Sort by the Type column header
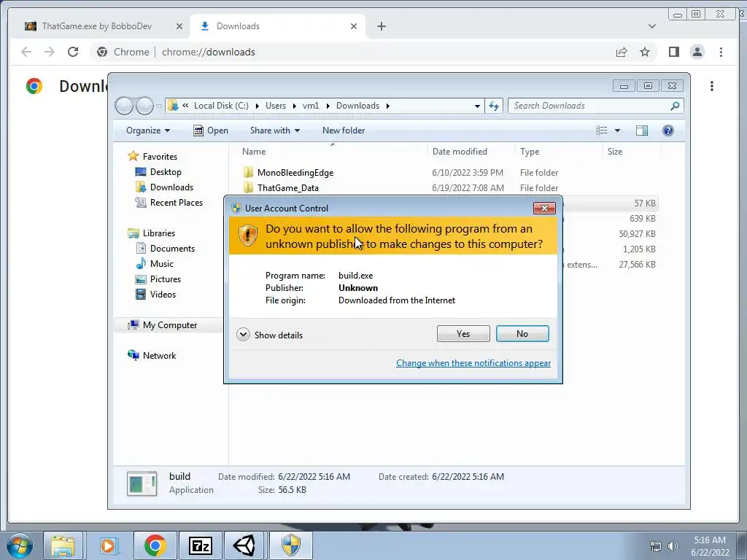The height and width of the screenshot is (560, 747). 530,152
